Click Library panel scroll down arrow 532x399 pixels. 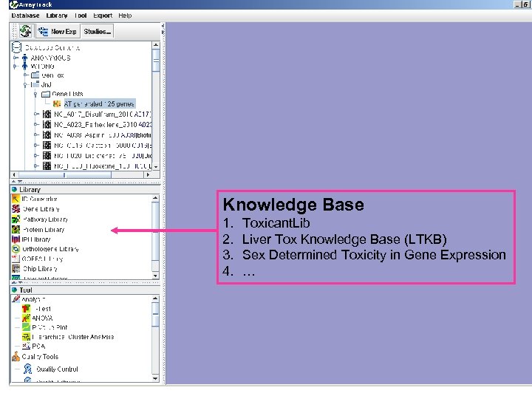[155, 276]
